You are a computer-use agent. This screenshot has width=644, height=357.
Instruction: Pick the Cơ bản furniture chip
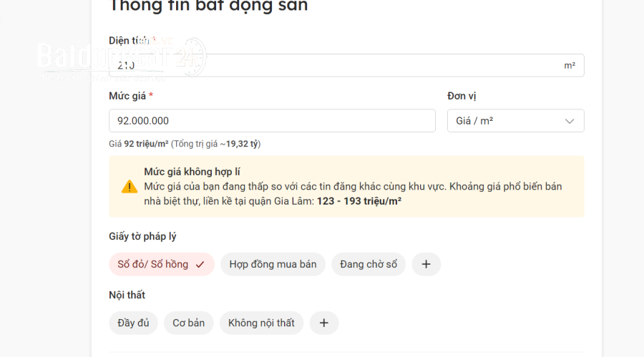188,323
